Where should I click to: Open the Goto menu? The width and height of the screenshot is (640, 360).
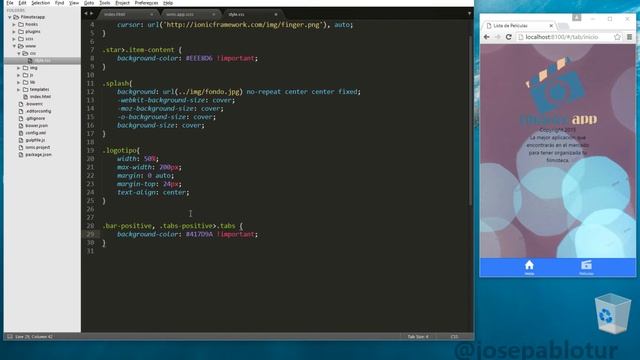(x=89, y=3)
